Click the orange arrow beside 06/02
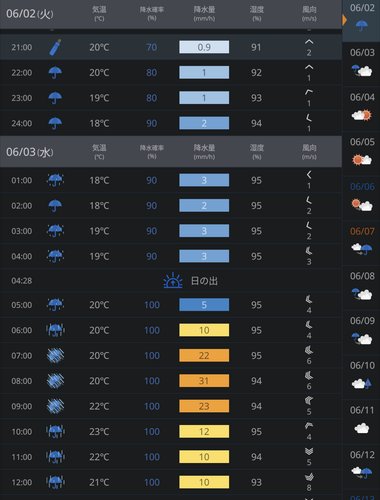 point(344,20)
